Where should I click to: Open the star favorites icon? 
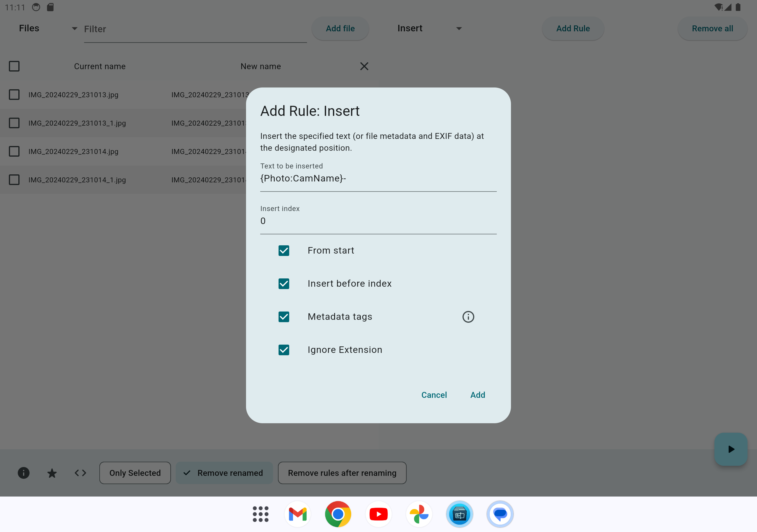pyautogui.click(x=52, y=473)
